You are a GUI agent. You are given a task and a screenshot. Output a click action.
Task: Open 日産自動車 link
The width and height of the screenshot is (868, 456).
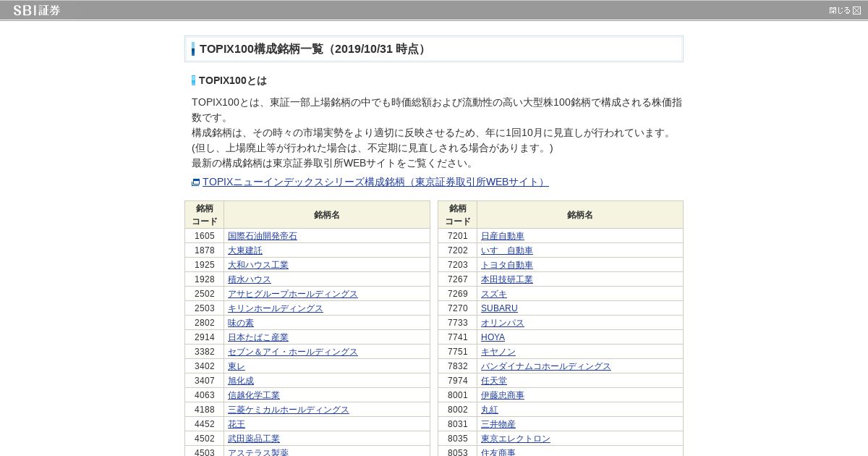(503, 236)
